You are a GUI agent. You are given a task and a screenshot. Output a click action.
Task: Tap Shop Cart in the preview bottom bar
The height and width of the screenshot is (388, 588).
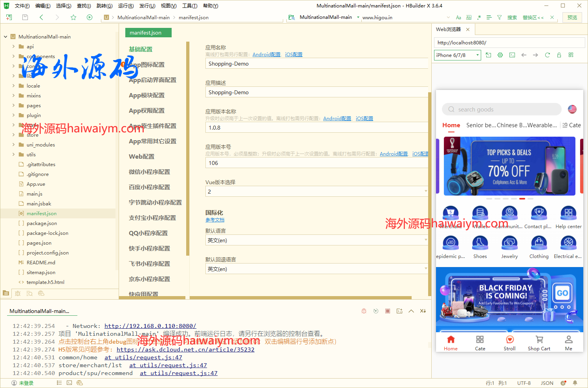tap(539, 342)
